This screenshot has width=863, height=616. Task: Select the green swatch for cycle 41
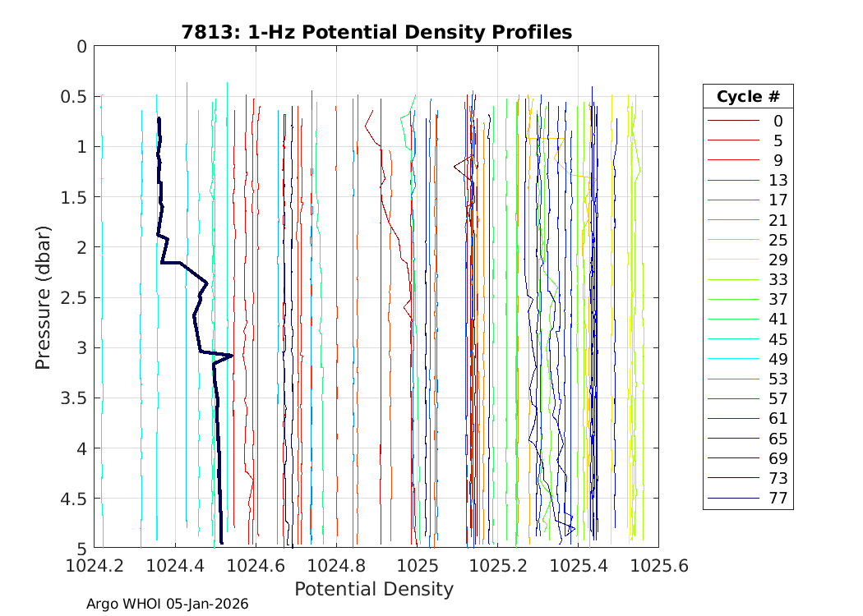pos(733,319)
